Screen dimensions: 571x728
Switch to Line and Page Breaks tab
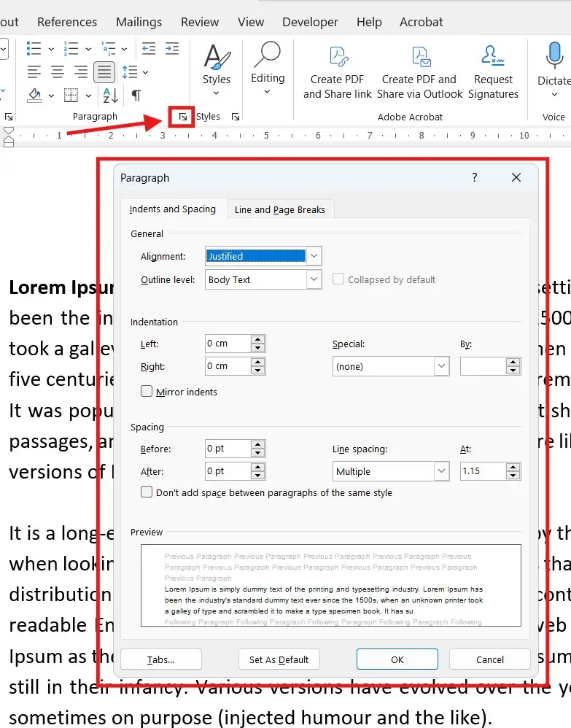(280, 209)
